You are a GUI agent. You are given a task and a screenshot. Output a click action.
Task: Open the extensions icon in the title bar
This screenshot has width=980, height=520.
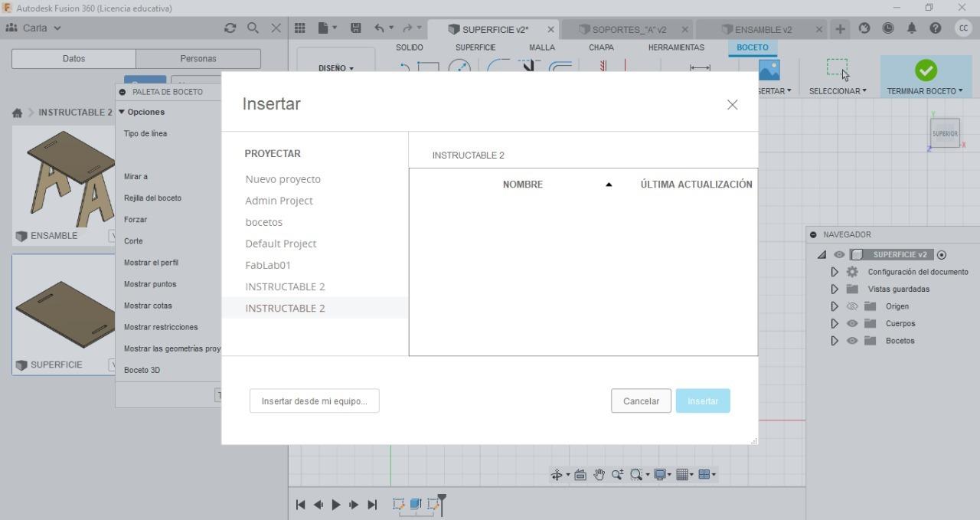tap(864, 28)
